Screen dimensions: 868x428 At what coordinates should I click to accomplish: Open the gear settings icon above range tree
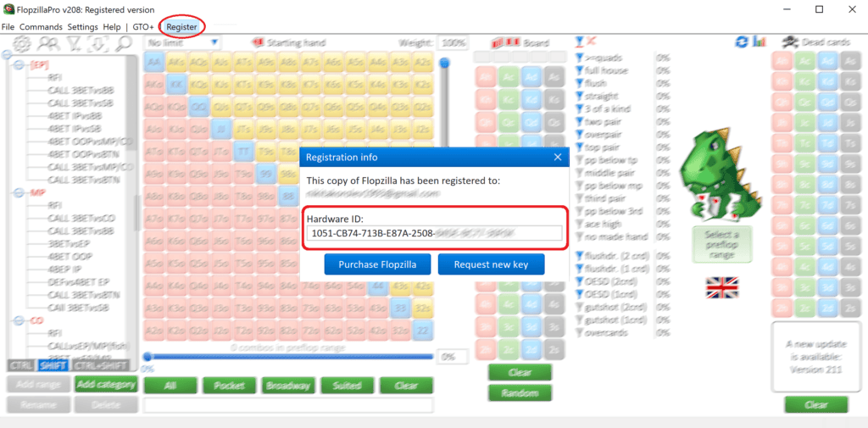tap(23, 43)
